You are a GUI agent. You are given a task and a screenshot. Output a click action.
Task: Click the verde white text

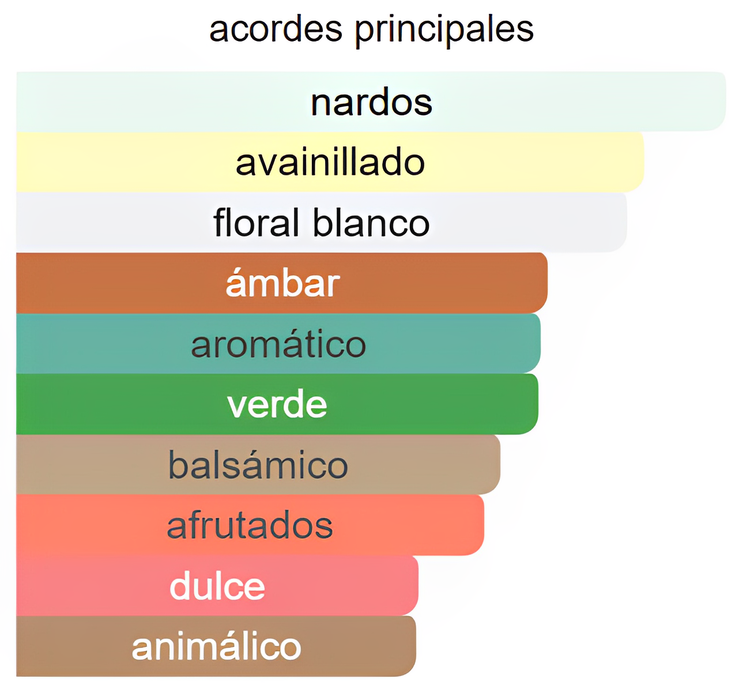pyautogui.click(x=277, y=404)
